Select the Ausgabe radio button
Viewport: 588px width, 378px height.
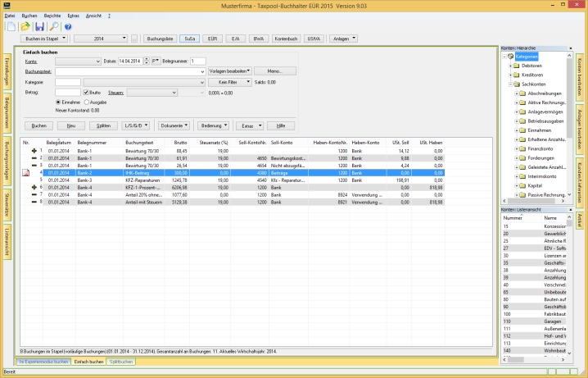coord(86,102)
